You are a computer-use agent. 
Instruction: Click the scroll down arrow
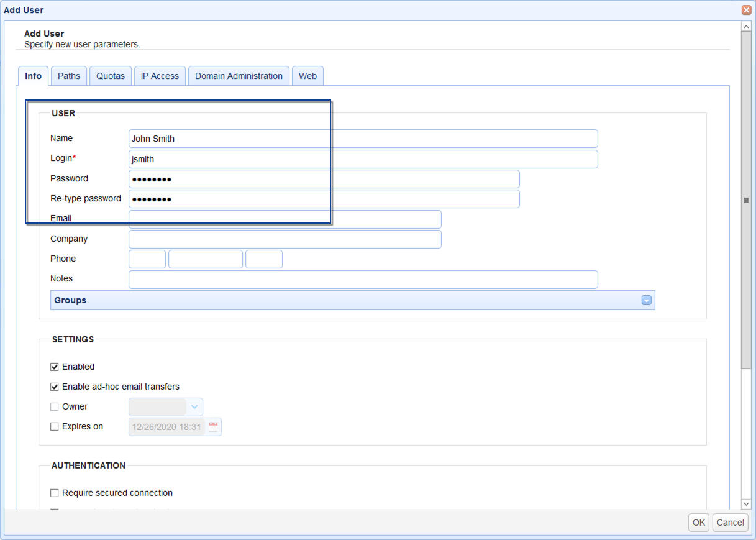tap(746, 503)
